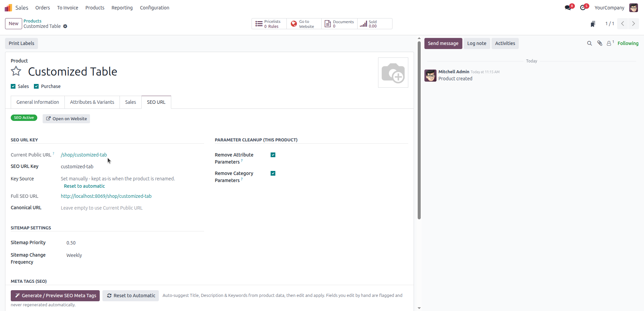This screenshot has height=311, width=644.
Task: Open the activities clock icon
Action: point(583,8)
